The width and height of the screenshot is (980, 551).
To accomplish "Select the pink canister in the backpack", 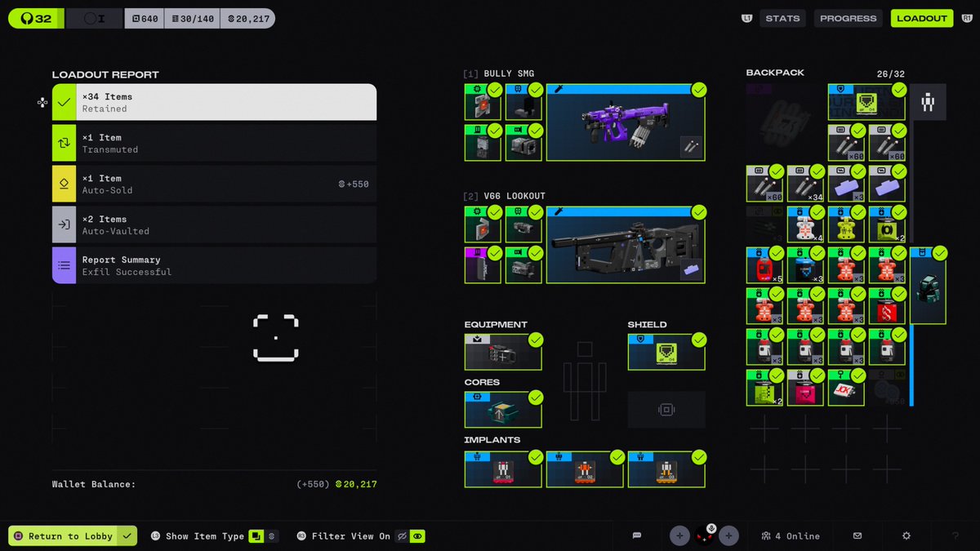I will (x=805, y=388).
